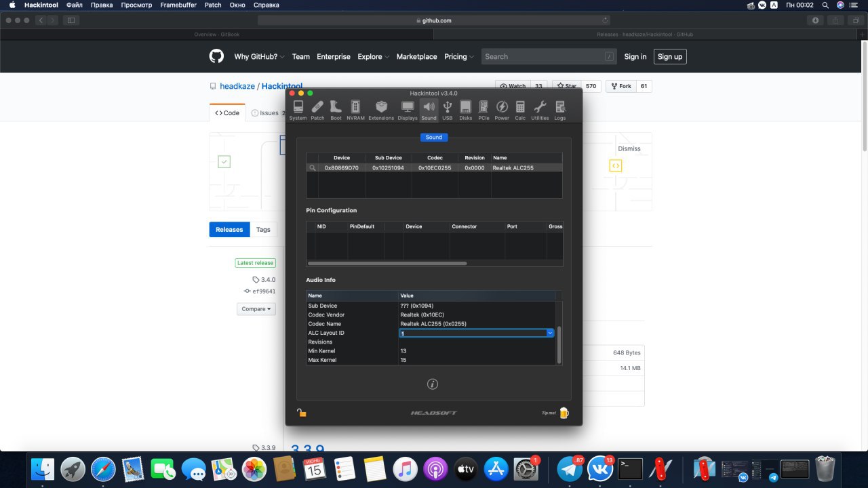The width and height of the screenshot is (868, 488).
Task: Switch to the Code tab on GitHub
Action: coord(227,113)
